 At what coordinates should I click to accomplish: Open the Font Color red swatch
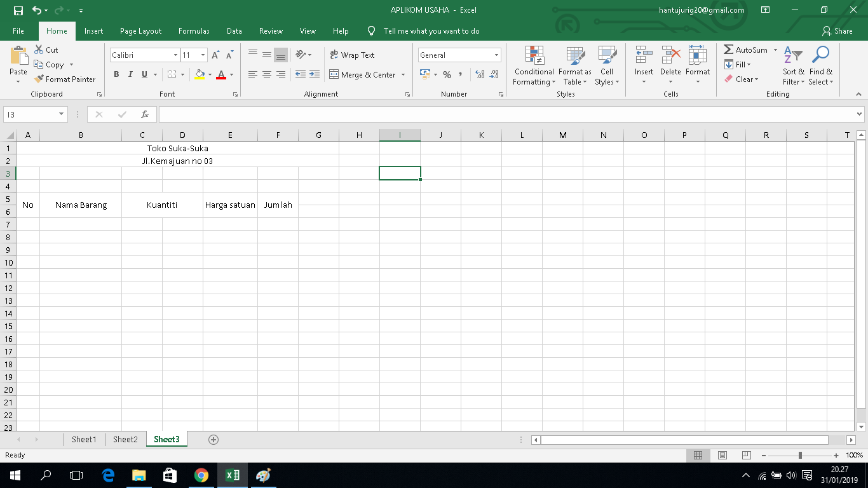221,74
